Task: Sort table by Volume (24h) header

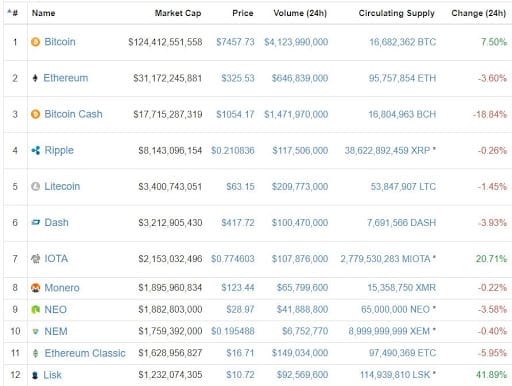Action: pos(300,13)
